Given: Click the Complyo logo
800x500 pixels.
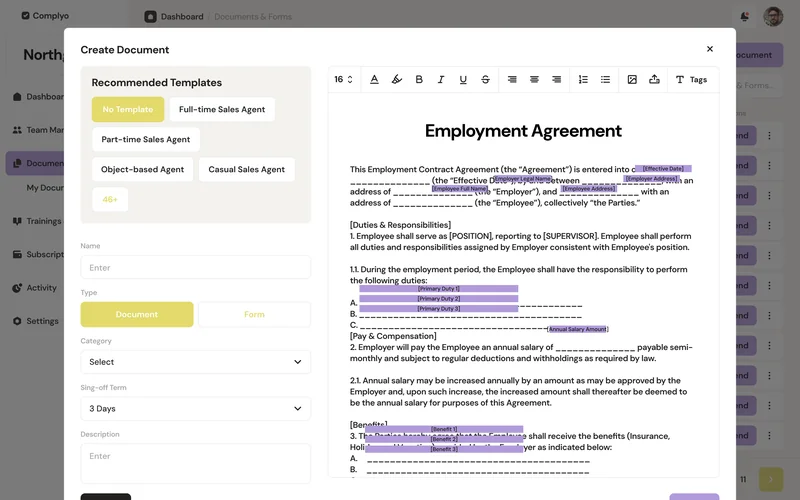Looking at the screenshot, I should pyautogui.click(x=45, y=16).
